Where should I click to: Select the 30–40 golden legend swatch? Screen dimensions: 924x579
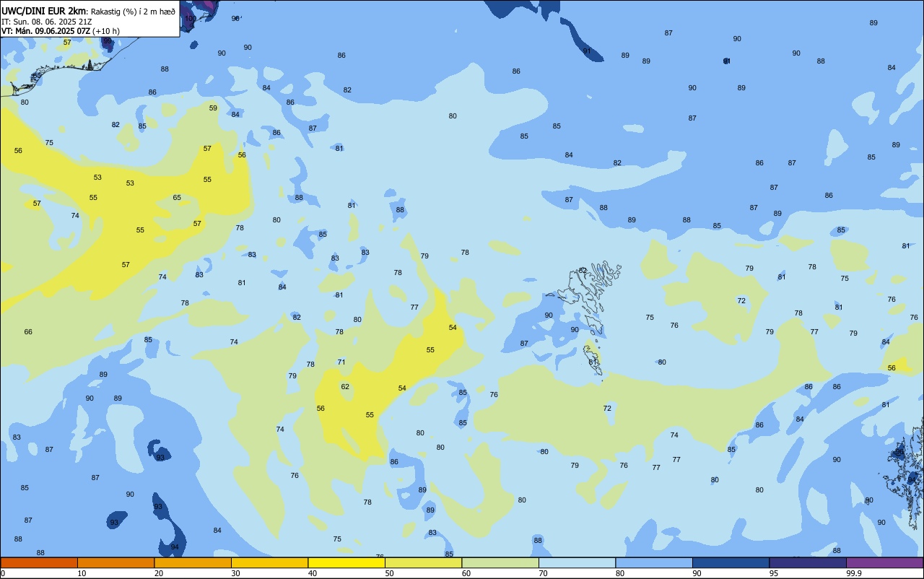tap(269, 562)
